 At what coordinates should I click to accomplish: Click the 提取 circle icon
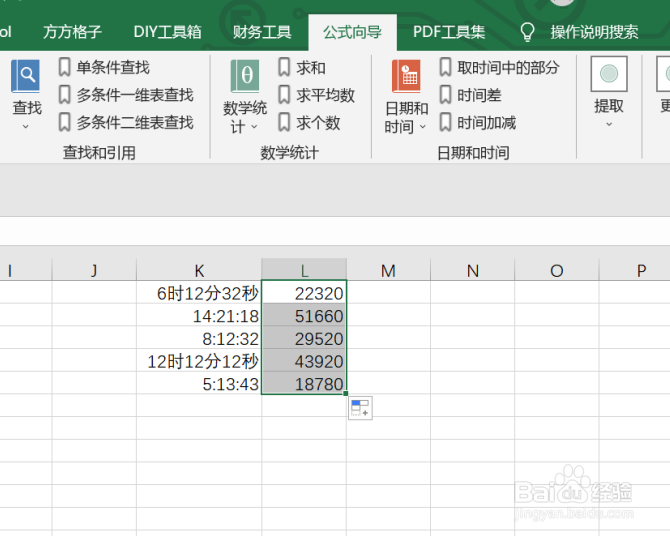pos(609,74)
